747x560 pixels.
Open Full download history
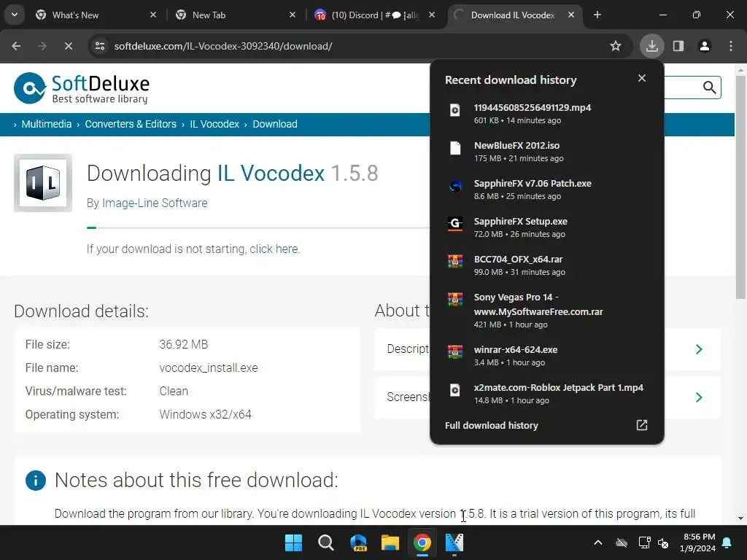pos(547,425)
